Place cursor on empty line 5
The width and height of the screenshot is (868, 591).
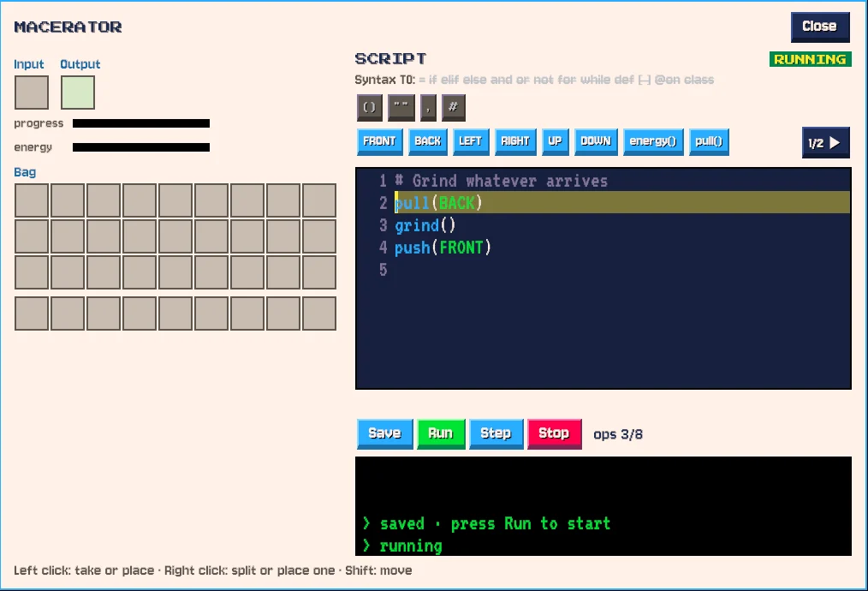coord(603,270)
